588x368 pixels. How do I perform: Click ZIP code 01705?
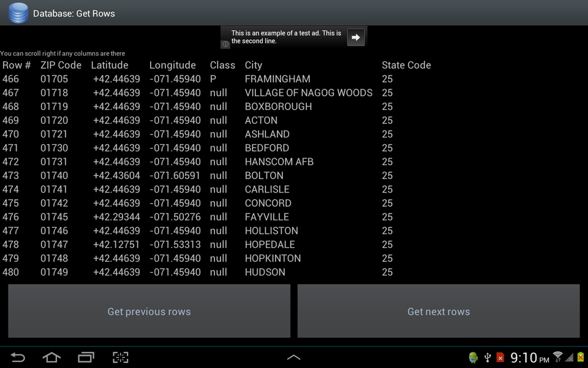(x=54, y=79)
